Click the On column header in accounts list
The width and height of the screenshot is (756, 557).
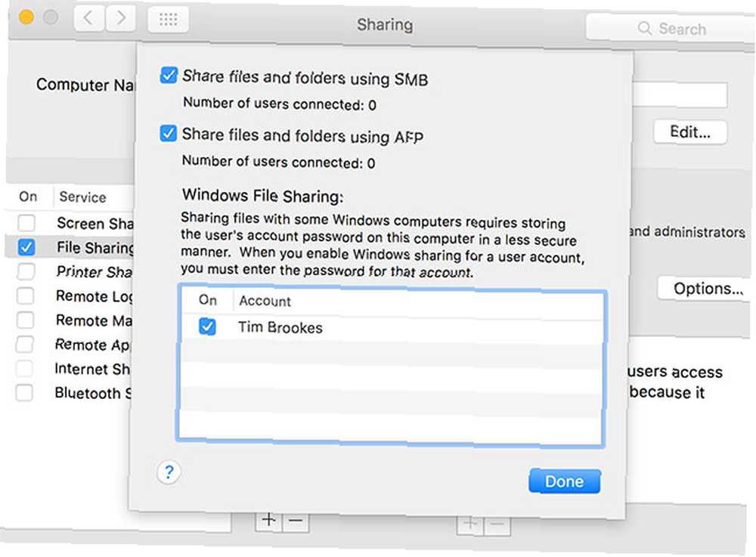[208, 300]
